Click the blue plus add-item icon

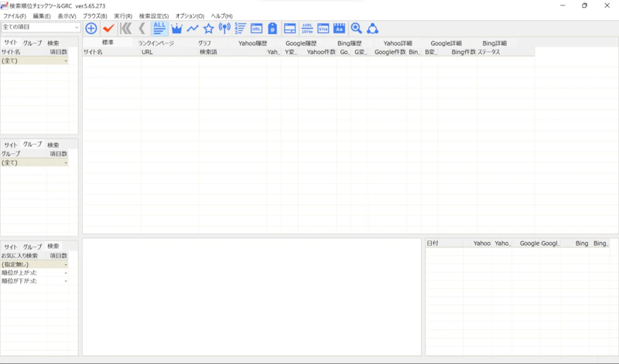click(x=91, y=29)
